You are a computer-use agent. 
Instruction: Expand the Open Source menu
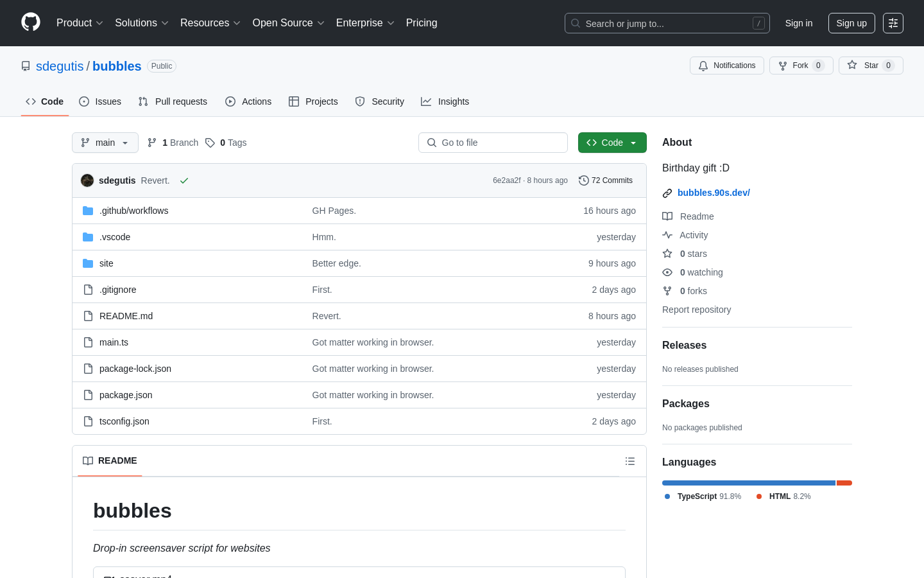pos(288,22)
